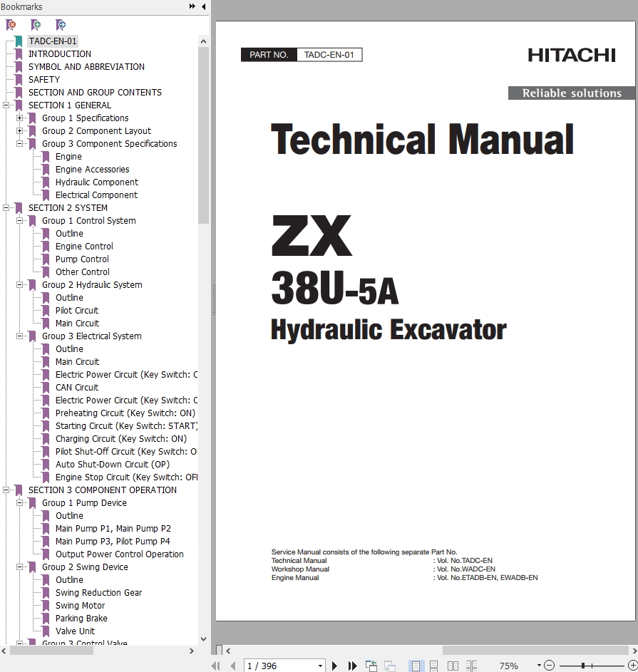Jump to the last page
The height and width of the screenshot is (672, 638).
(352, 666)
